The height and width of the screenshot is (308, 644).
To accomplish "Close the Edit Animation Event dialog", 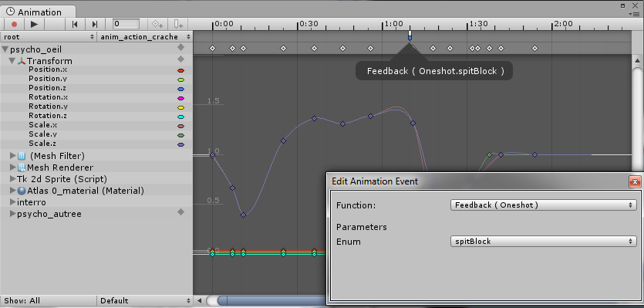I will (x=635, y=181).
